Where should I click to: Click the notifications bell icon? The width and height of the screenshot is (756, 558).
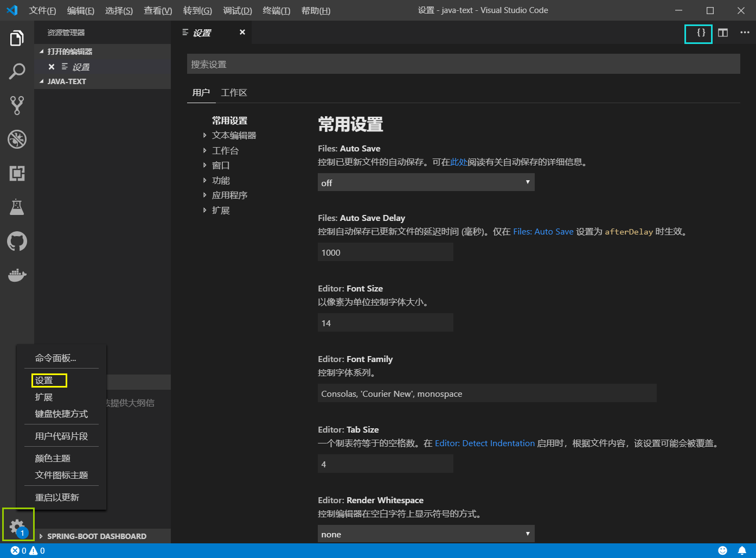742,550
